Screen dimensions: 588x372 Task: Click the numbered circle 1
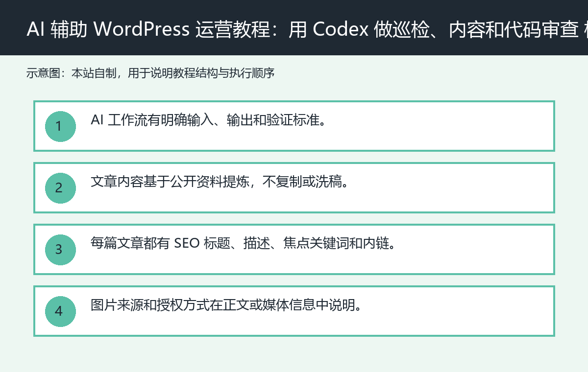tap(60, 126)
